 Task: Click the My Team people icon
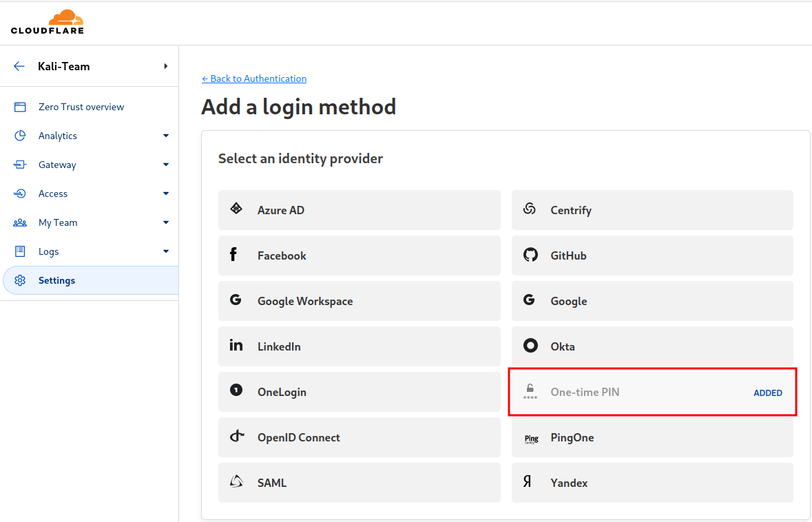point(20,222)
